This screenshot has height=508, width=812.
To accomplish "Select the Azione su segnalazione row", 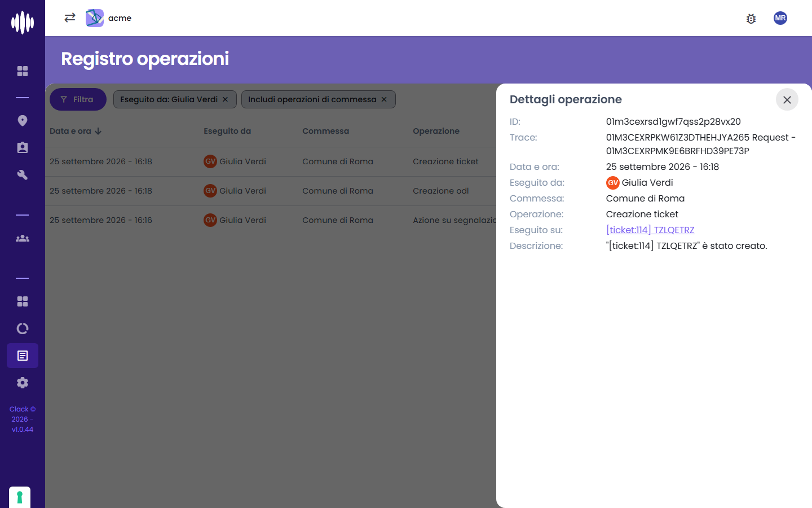I will coord(271,220).
